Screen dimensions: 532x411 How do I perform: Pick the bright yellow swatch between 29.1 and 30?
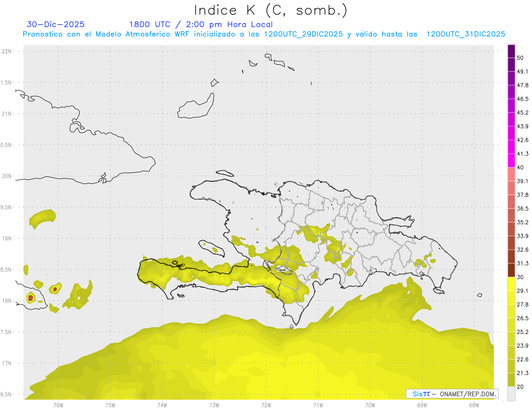(x=511, y=284)
